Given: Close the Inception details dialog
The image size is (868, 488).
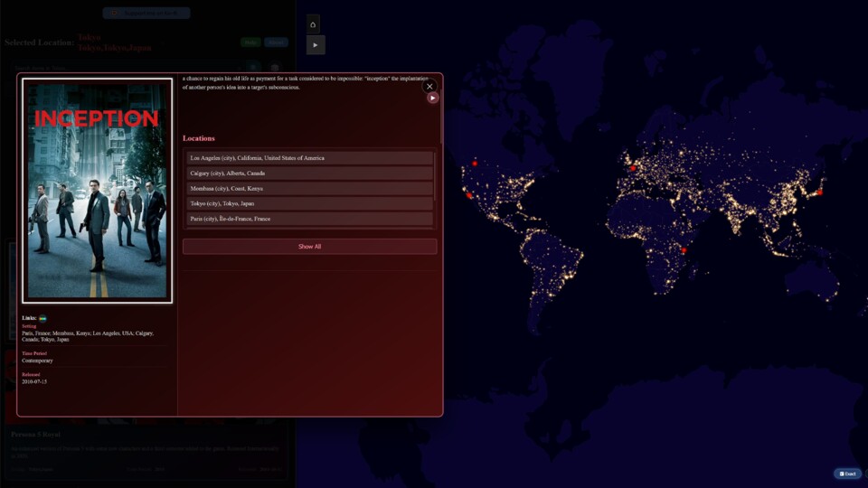Looking at the screenshot, I should (x=429, y=87).
